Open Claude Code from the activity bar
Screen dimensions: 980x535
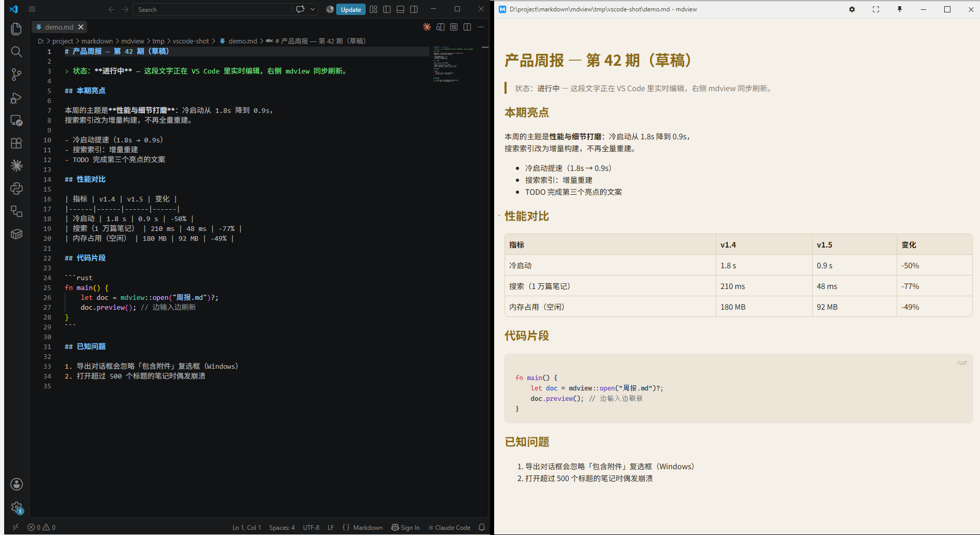click(x=17, y=166)
